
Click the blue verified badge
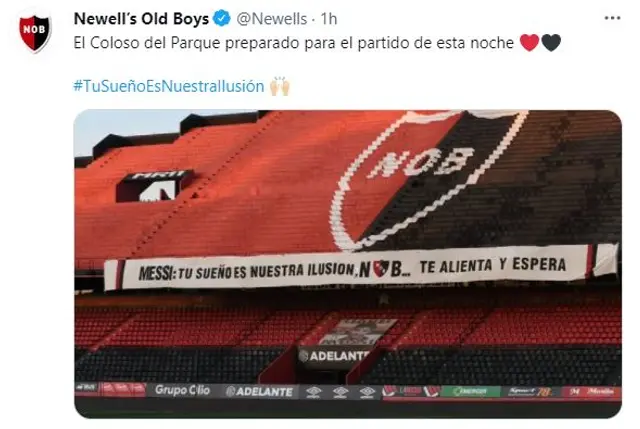point(222,19)
